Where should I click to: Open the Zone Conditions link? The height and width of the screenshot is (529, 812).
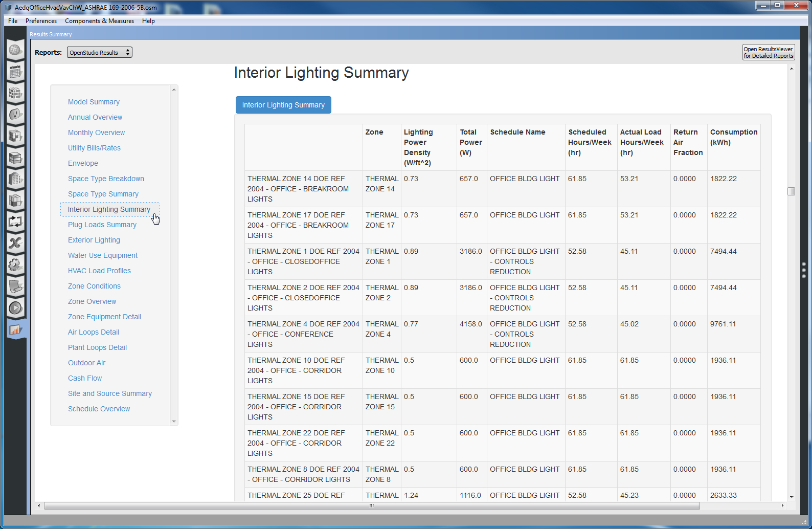94,286
